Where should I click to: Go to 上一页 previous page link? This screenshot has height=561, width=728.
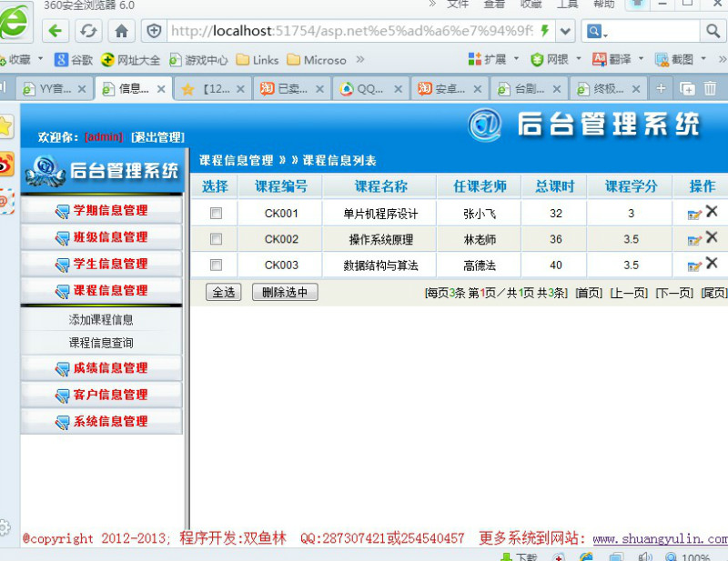(629, 293)
